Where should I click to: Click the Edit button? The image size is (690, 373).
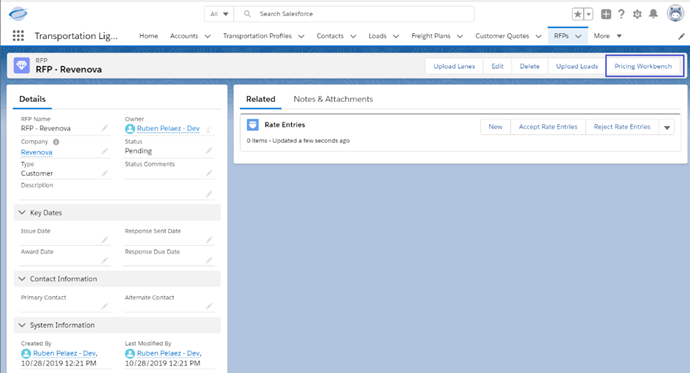coord(497,66)
